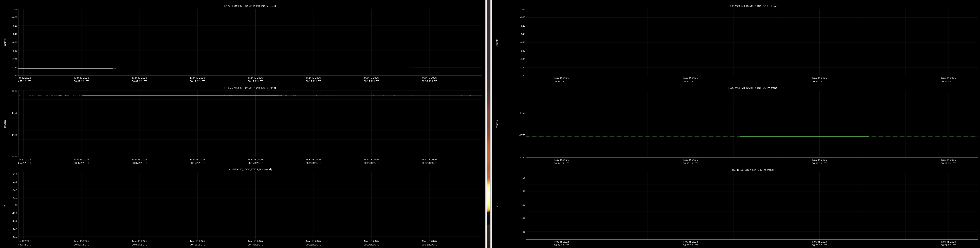Screen dimensions: 980x248
Task: Click the counts axis label of DAMP_Y m-trend
Action: (x=497, y=124)
